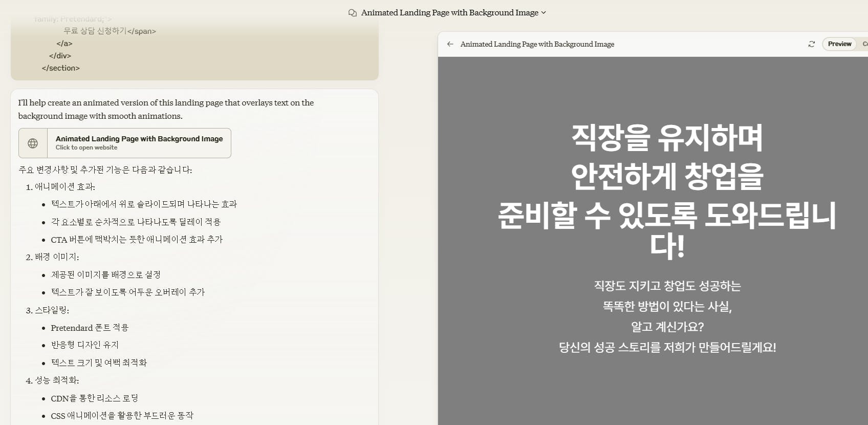
Task: Click the code line '무료 상담 신청하기</span>'
Action: [x=110, y=31]
